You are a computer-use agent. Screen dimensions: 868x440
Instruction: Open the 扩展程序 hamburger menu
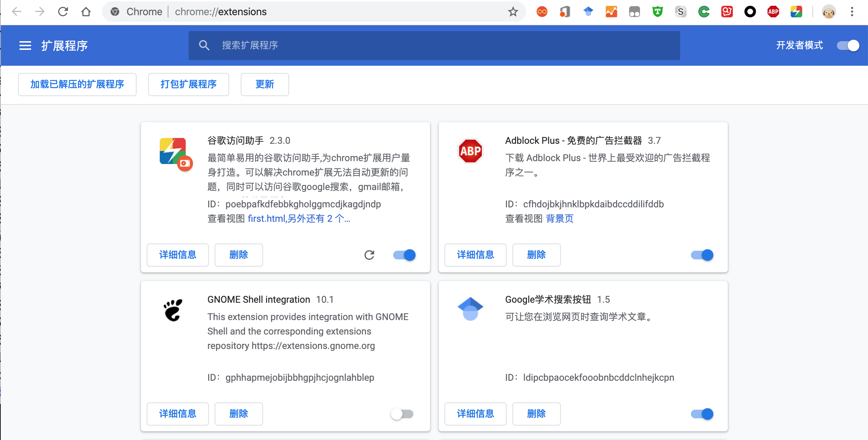tap(25, 46)
